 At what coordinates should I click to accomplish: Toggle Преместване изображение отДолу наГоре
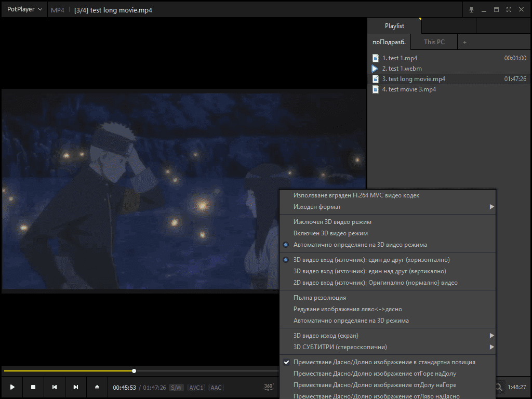388,385
